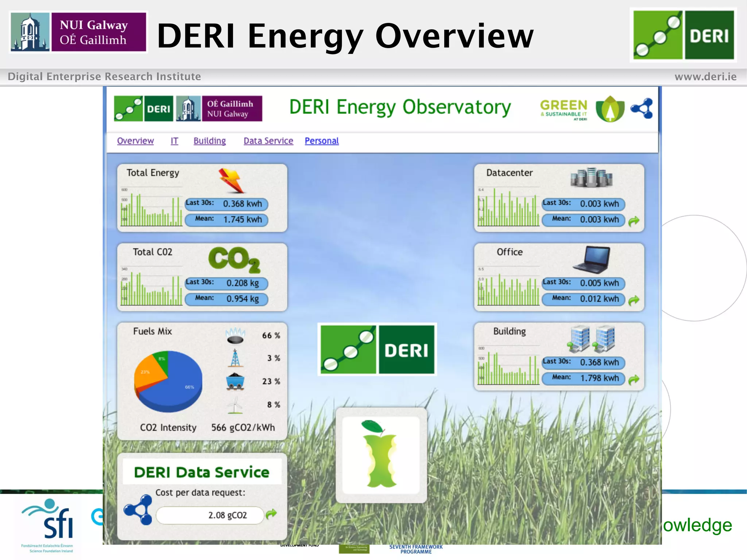Click the green CO2 icon

point(235,259)
